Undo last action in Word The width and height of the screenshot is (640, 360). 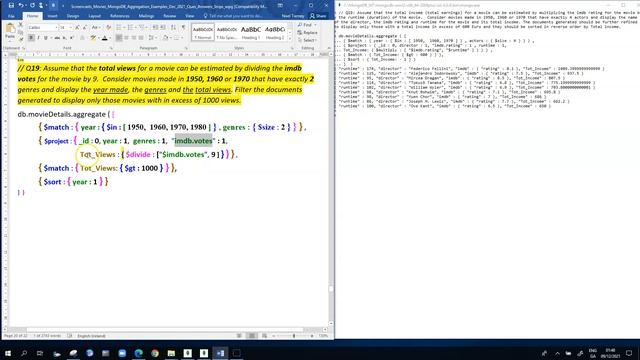21,5
